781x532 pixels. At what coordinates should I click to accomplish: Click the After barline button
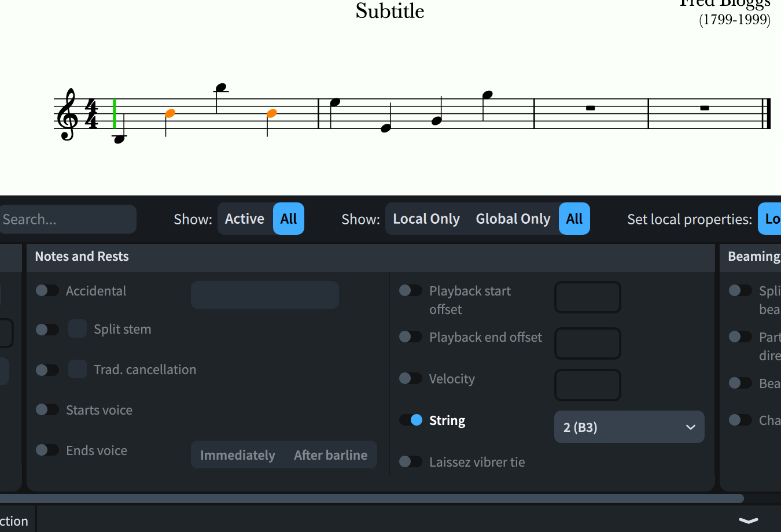330,455
